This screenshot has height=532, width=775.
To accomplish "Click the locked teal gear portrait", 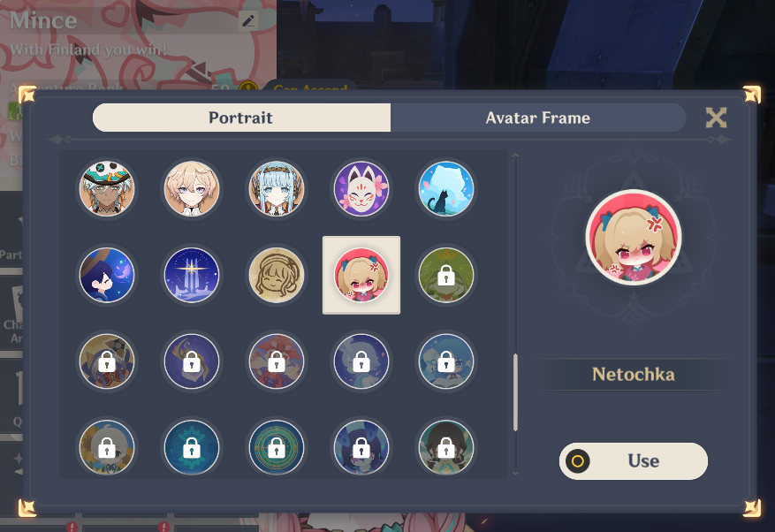I will (x=192, y=447).
